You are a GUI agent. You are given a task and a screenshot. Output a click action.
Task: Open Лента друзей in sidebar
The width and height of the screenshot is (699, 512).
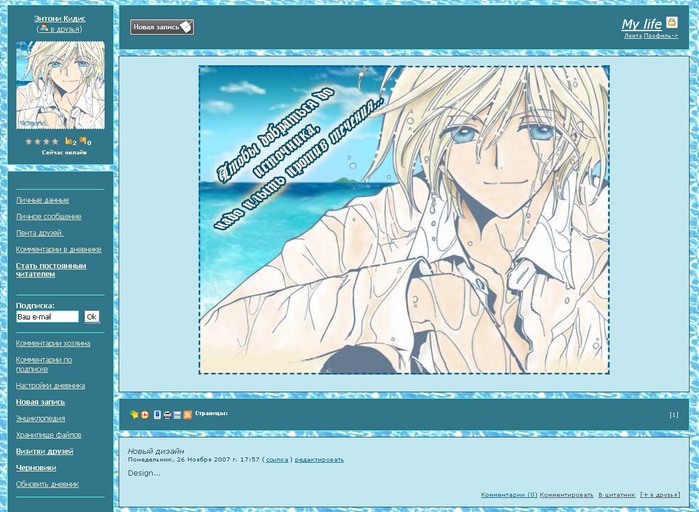tap(40, 233)
